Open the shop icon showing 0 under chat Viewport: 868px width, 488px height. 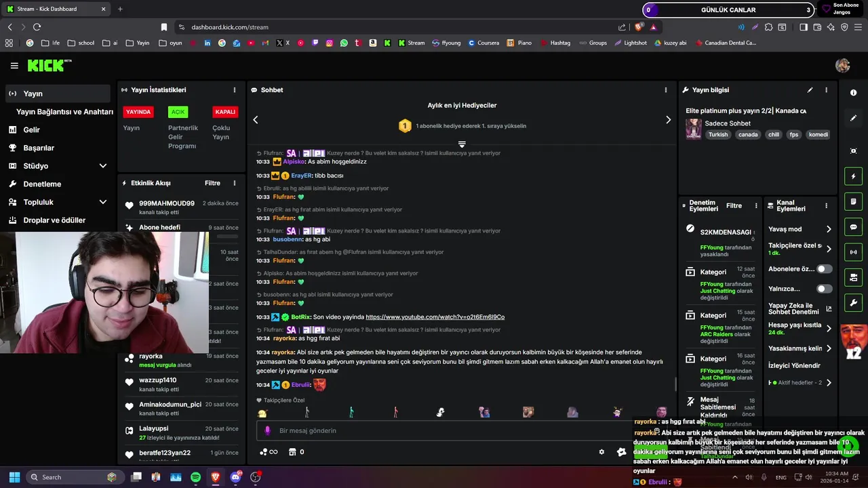point(296,452)
